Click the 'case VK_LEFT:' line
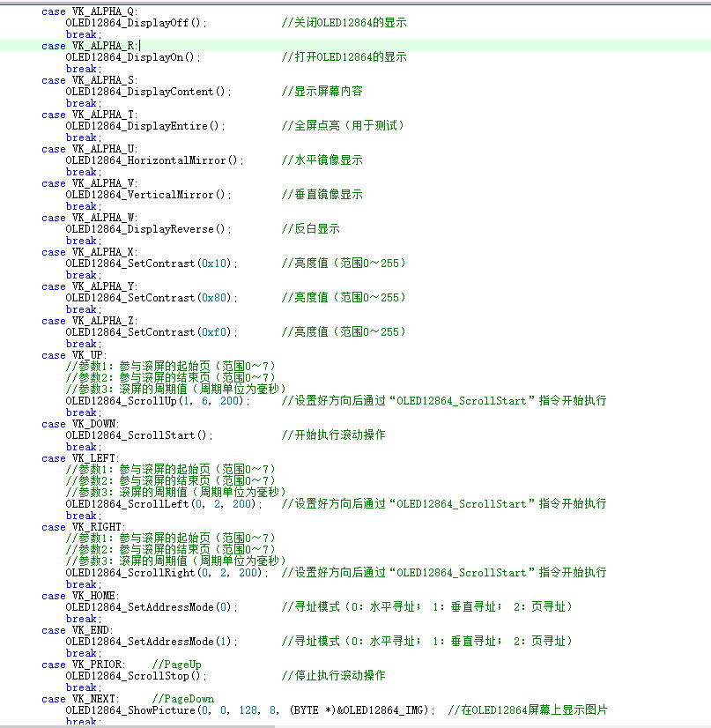711x728 pixels. click(x=80, y=458)
